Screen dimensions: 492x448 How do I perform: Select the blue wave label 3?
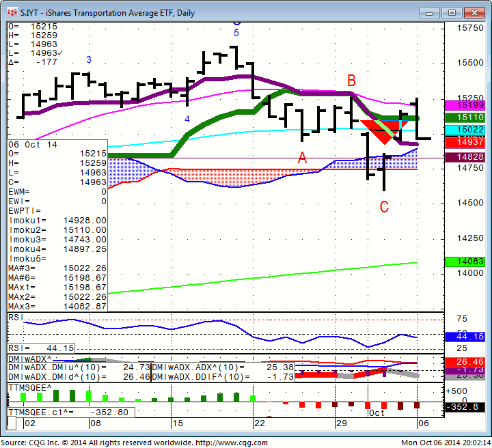click(x=89, y=59)
